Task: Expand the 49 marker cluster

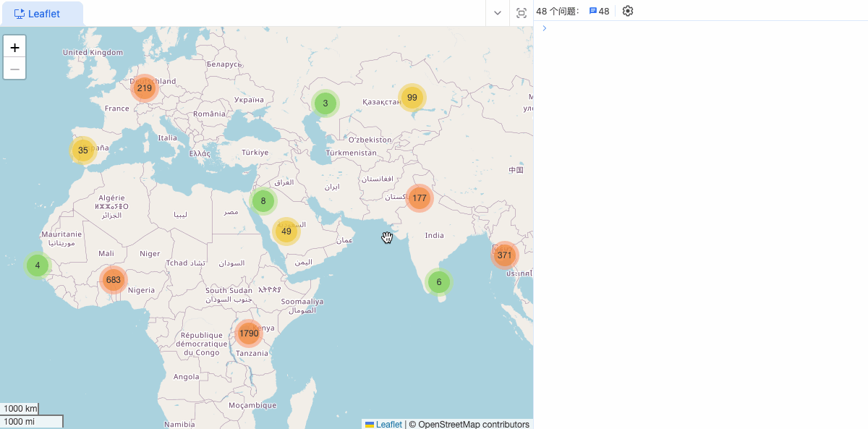Action: tap(286, 232)
